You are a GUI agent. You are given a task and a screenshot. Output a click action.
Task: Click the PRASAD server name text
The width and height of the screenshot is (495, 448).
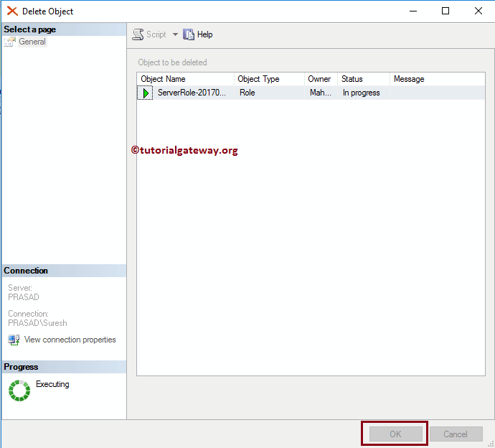click(24, 297)
